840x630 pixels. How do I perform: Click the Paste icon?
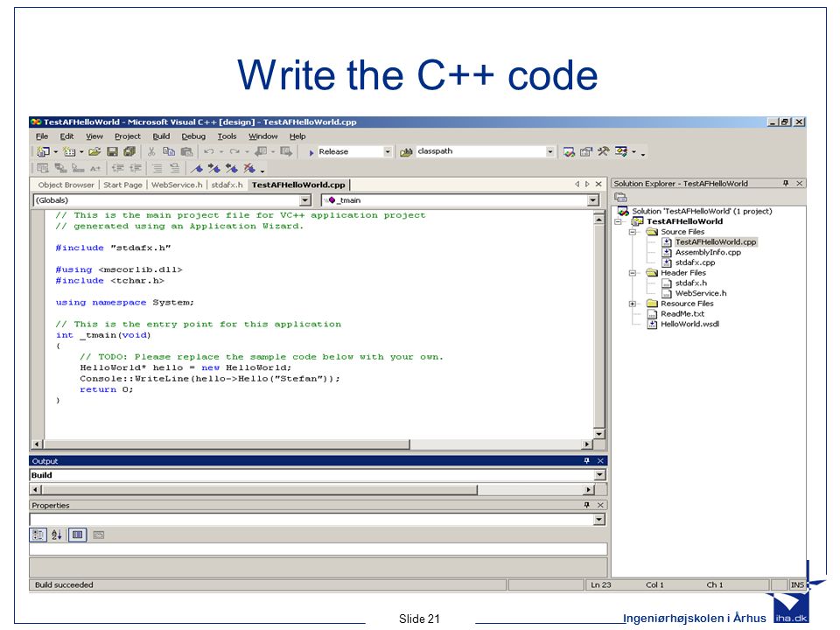click(186, 152)
